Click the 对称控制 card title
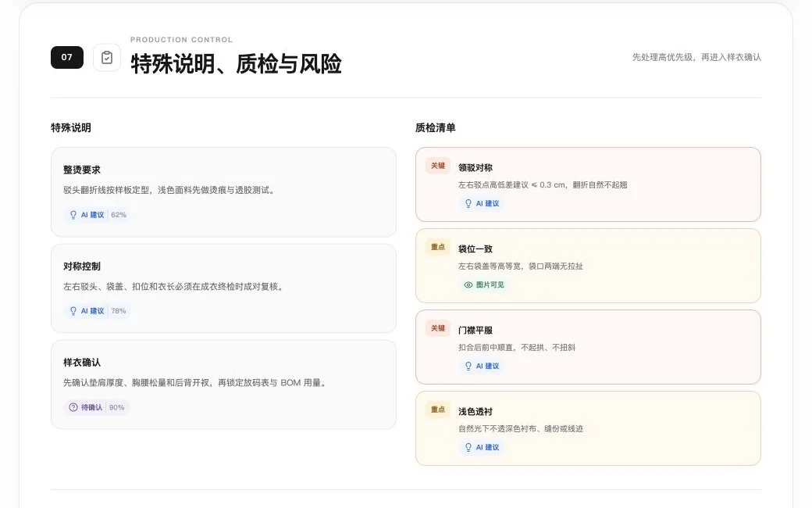The image size is (812, 508). pyautogui.click(x=82, y=267)
